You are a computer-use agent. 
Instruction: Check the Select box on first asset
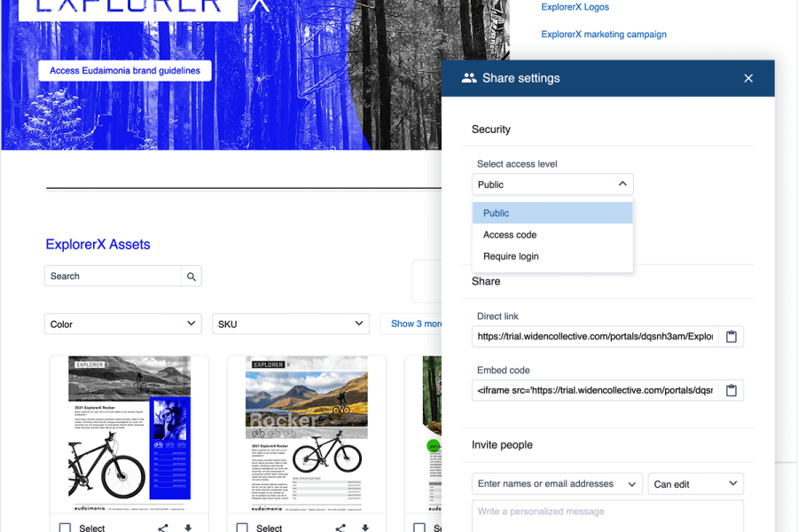pyautogui.click(x=65, y=528)
